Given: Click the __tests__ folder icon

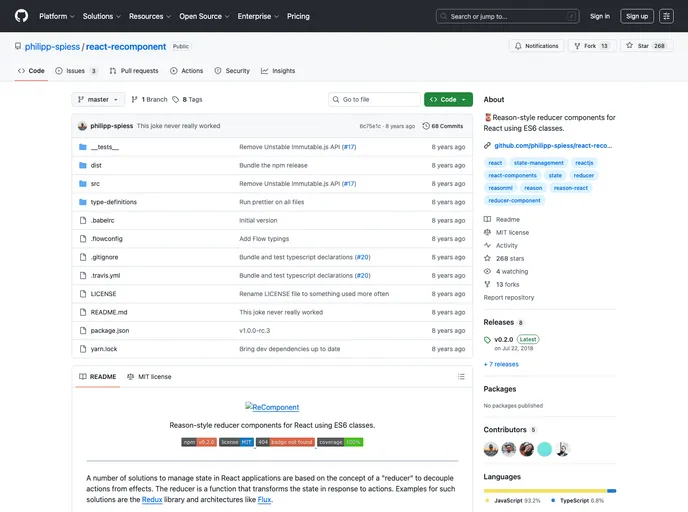Looking at the screenshot, I should point(82,147).
